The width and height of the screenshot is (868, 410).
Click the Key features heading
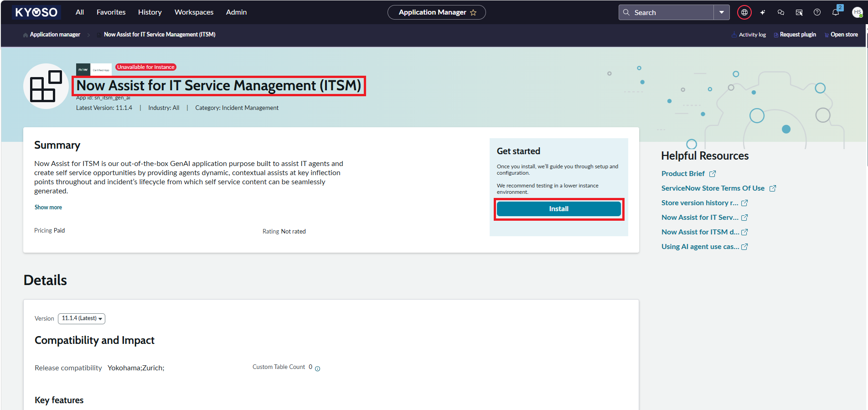click(x=59, y=400)
